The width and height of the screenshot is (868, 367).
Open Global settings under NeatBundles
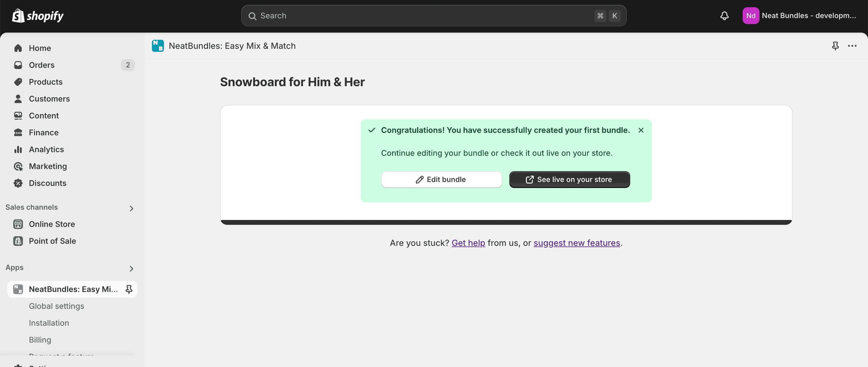click(x=57, y=306)
